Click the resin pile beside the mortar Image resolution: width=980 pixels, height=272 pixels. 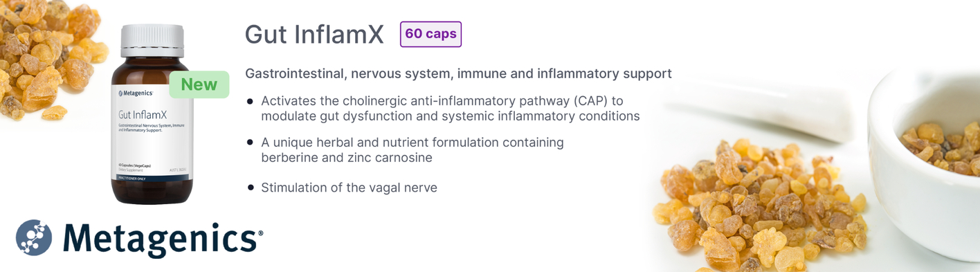[x=761, y=208]
